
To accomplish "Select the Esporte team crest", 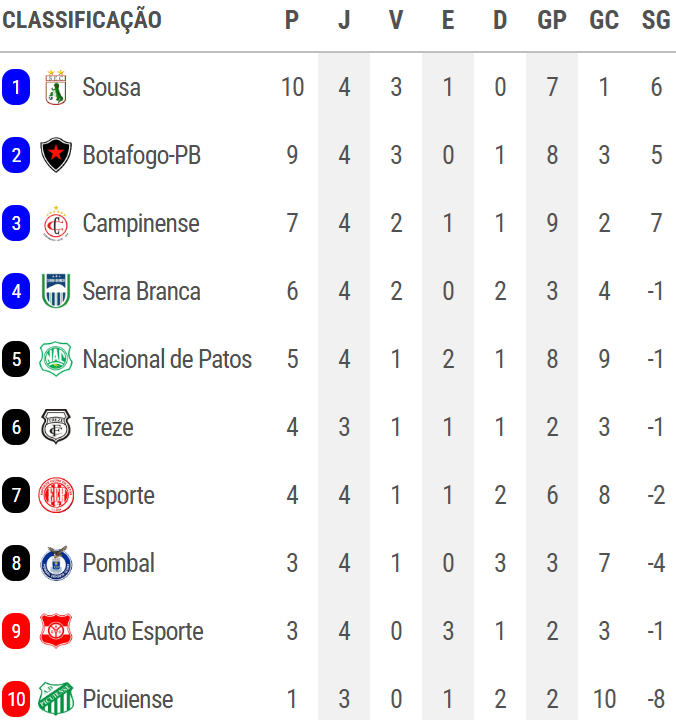I will [56, 496].
